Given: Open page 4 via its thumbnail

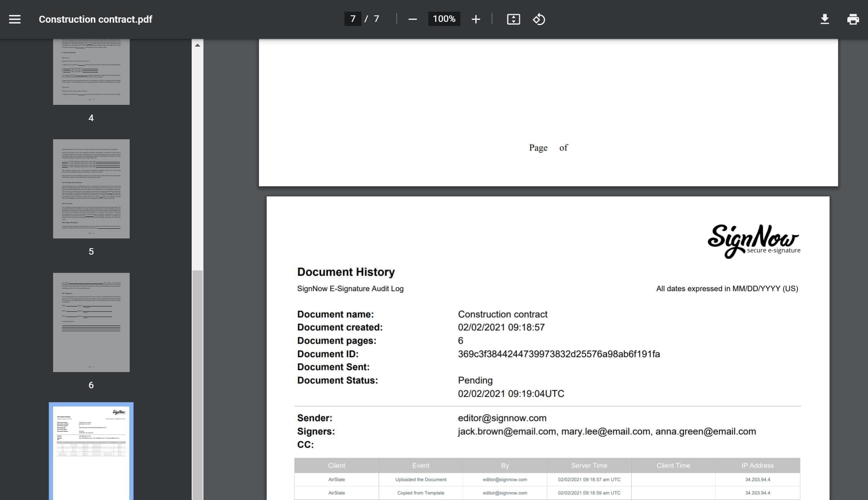Looking at the screenshot, I should coord(91,71).
